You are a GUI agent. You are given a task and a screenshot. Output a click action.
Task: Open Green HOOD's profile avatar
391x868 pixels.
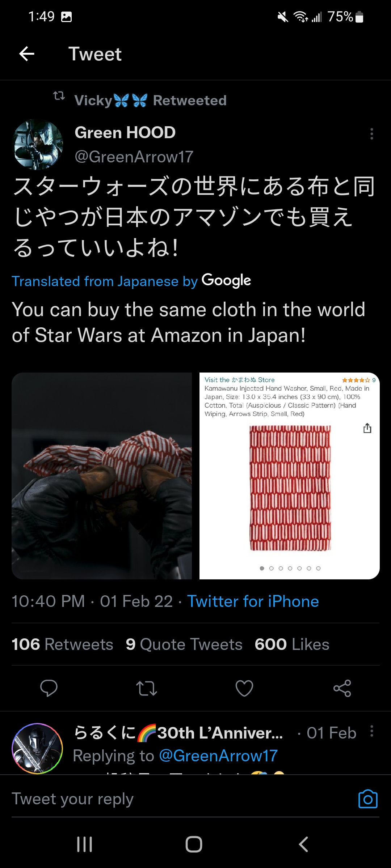[38, 144]
